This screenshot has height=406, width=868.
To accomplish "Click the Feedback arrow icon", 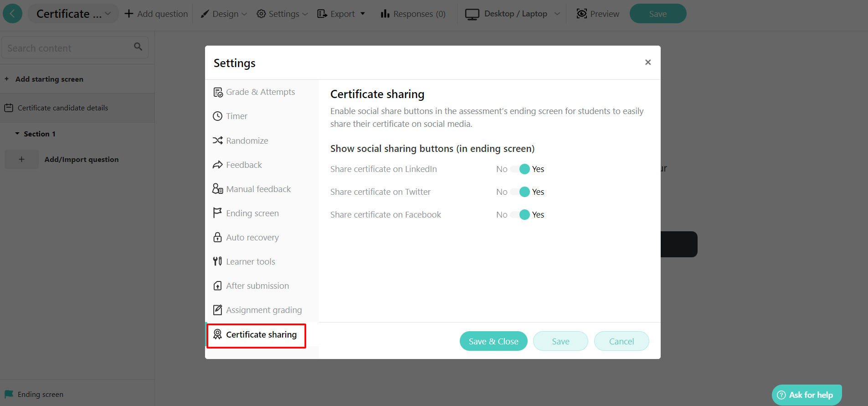I will (218, 165).
